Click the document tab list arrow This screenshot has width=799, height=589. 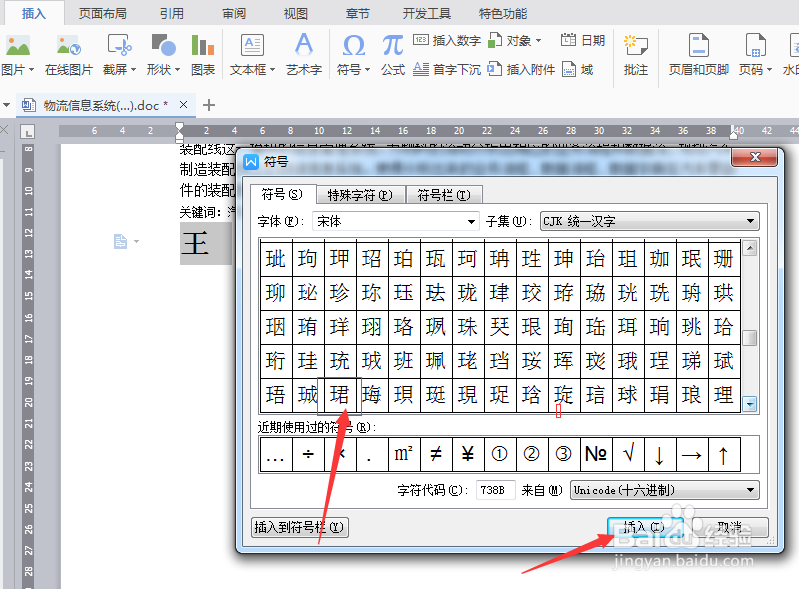click(x=7, y=105)
